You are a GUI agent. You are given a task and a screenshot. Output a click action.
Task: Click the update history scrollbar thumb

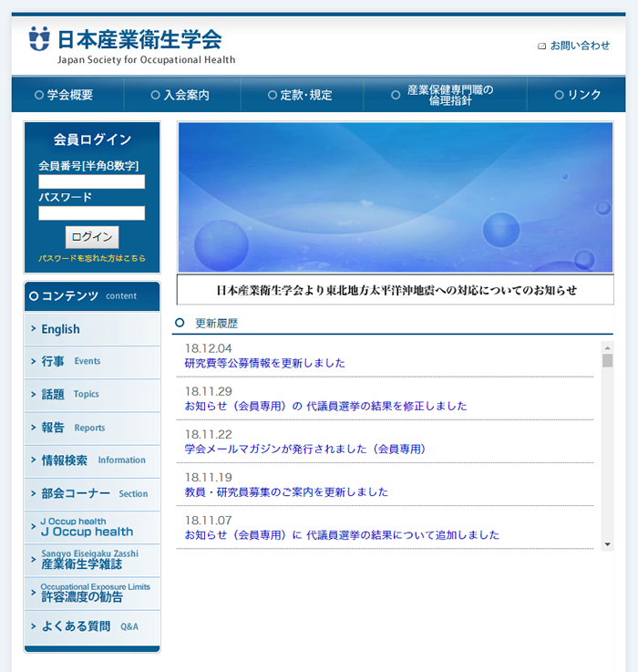(607, 360)
